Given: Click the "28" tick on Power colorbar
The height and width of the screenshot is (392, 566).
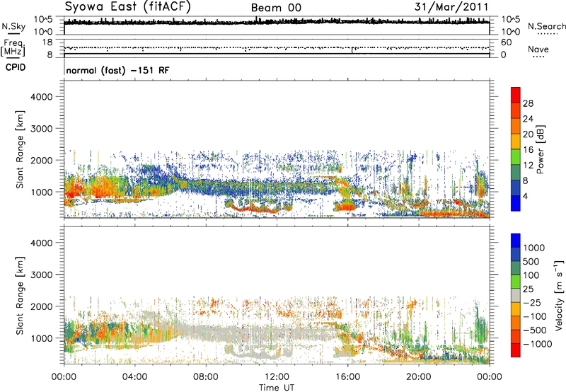Looking at the screenshot, I should [528, 103].
